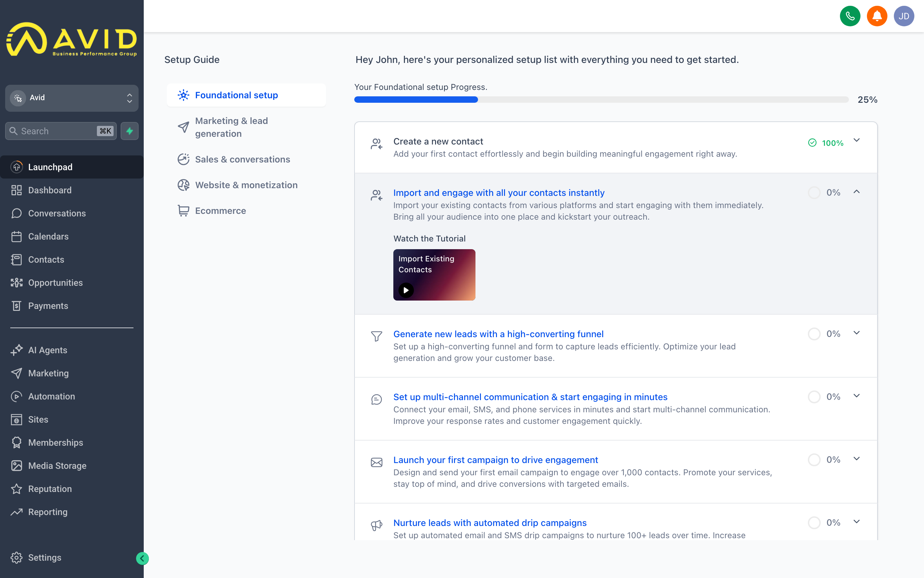Open Launch your first campaign link
Viewport: 924px width, 578px height.
pyautogui.click(x=496, y=460)
